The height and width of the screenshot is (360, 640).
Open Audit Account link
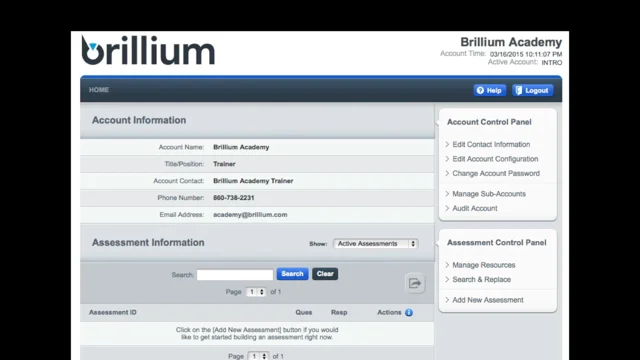pyautogui.click(x=475, y=208)
